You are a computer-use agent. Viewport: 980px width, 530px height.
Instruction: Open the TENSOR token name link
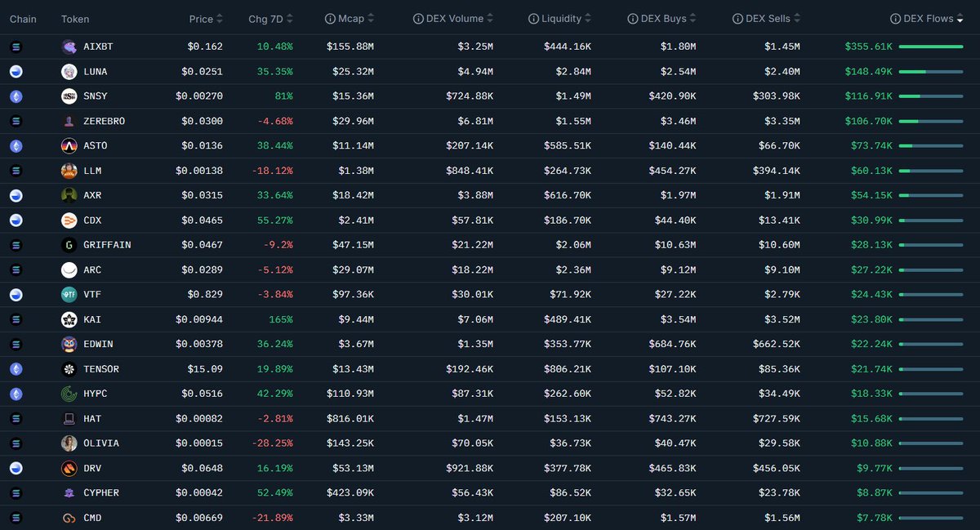coord(101,369)
